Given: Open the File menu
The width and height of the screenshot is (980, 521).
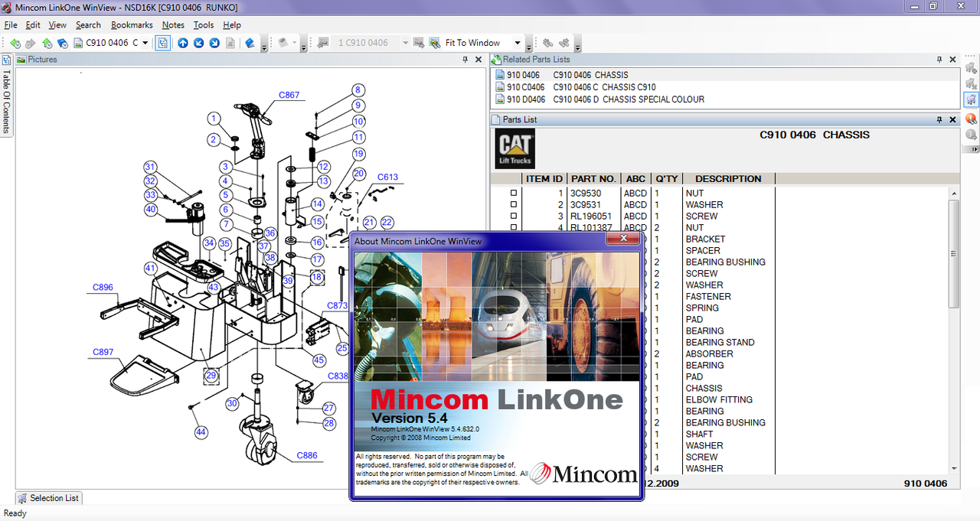Looking at the screenshot, I should coord(11,25).
